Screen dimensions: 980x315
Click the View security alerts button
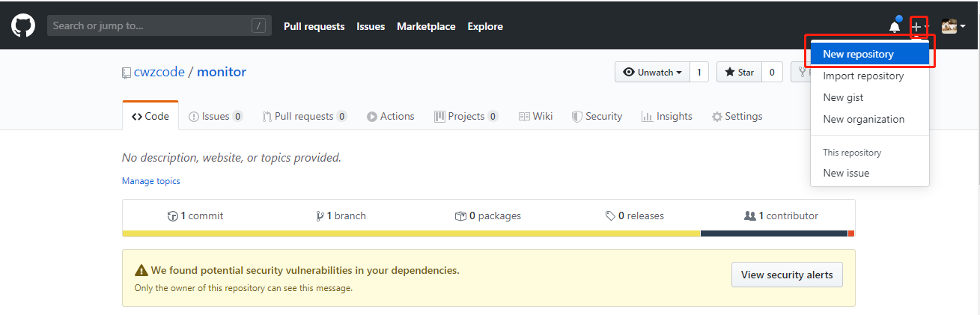787,275
